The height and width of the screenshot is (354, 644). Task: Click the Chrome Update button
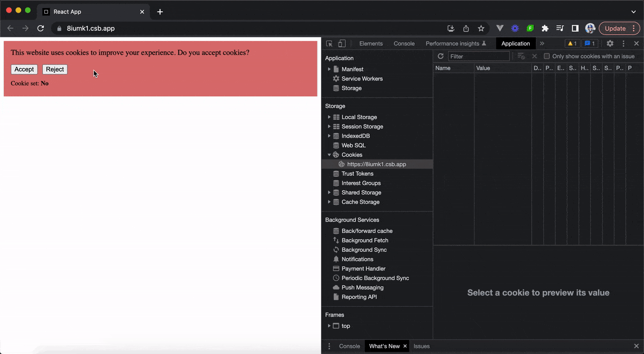tap(614, 28)
